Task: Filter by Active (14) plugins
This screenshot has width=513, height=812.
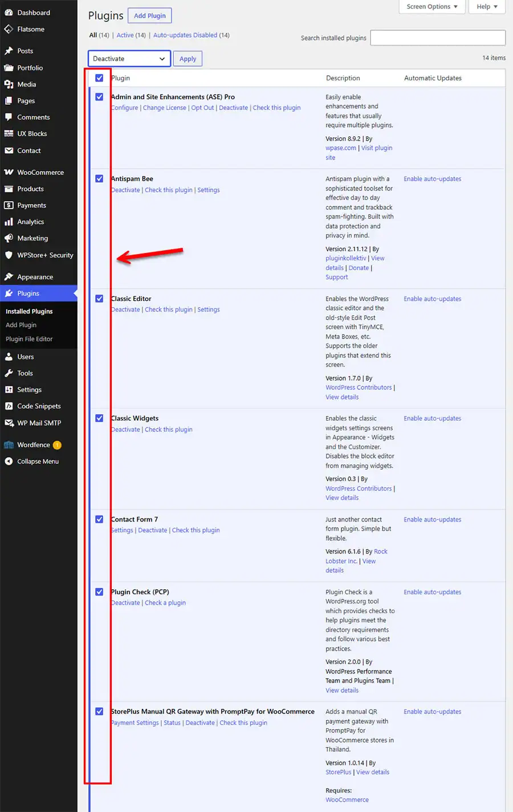Action: point(131,35)
